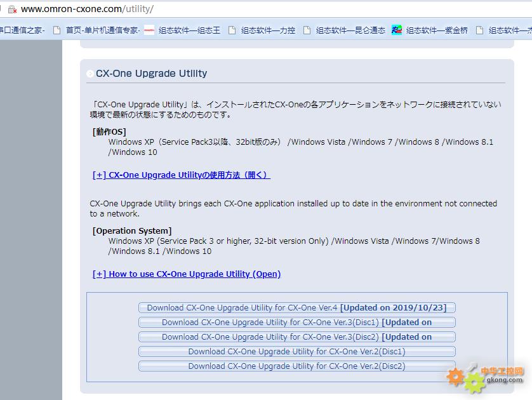Click the [動作OS] label
The width and height of the screenshot is (532, 400).
point(109,131)
